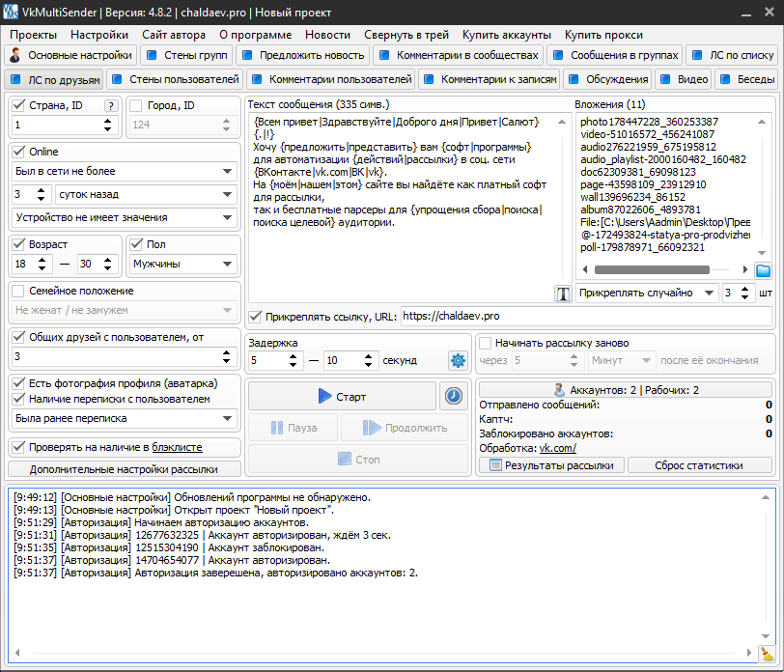Enable the Семейное положение checkbox
784x672 pixels.
coord(18,291)
